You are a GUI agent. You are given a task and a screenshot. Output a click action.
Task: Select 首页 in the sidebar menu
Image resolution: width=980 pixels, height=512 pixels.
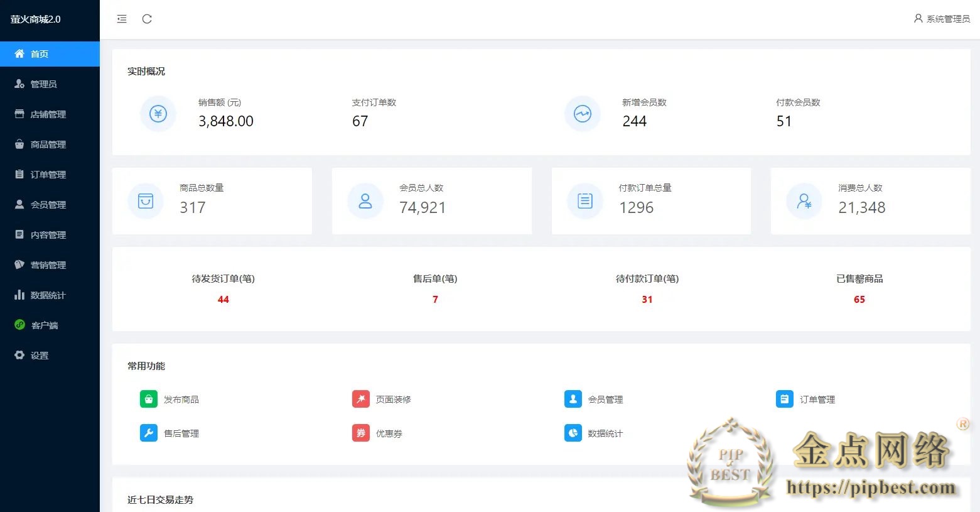point(38,54)
